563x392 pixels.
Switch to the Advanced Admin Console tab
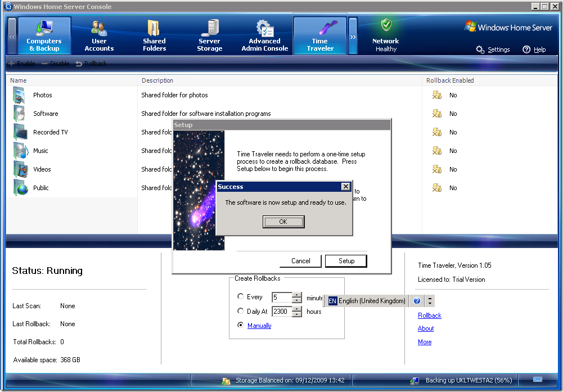[265, 35]
